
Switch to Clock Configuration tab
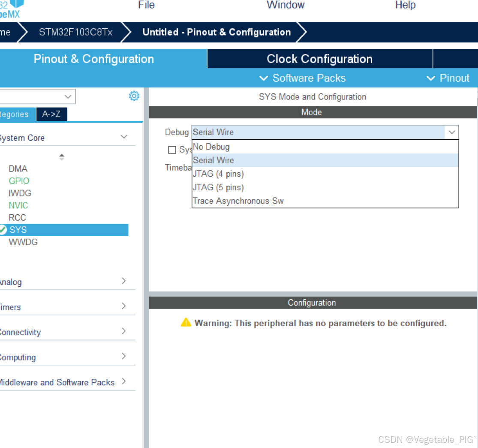pos(320,59)
